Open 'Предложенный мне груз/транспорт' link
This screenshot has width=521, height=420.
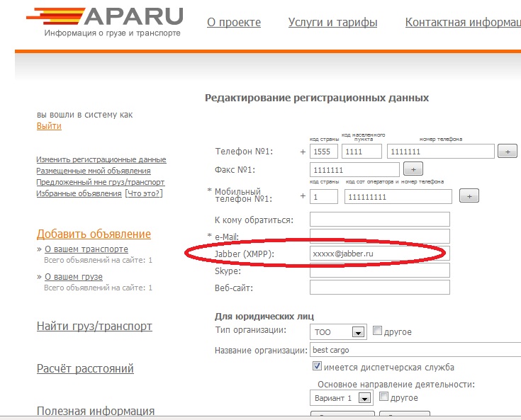(x=101, y=182)
